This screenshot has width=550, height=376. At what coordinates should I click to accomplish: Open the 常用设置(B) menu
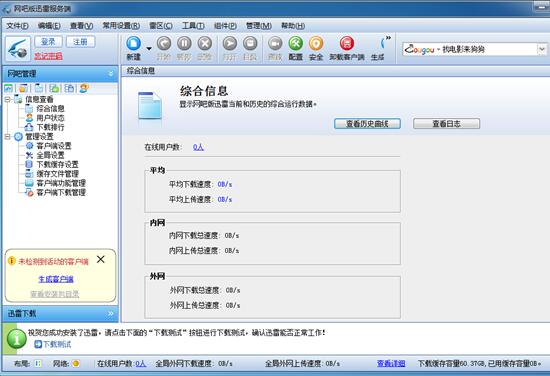pyautogui.click(x=121, y=26)
